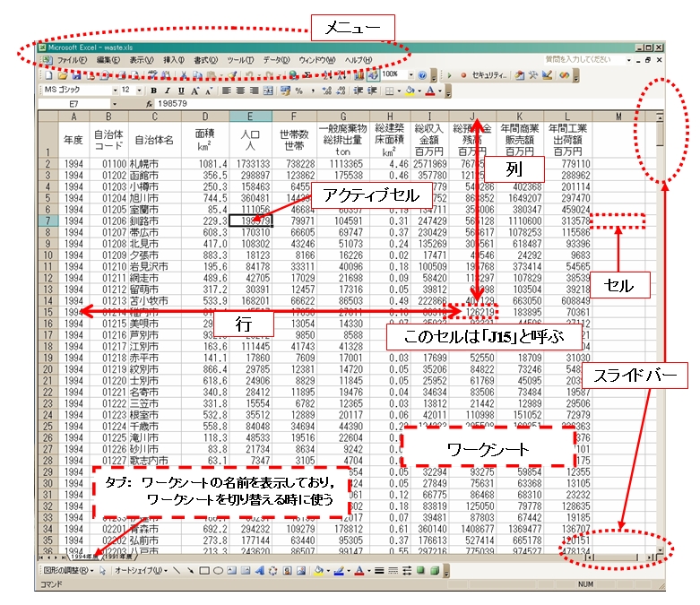The height and width of the screenshot is (605, 700).
Task: Toggle Center alignment on the formatting toolbar
Action: [240, 91]
